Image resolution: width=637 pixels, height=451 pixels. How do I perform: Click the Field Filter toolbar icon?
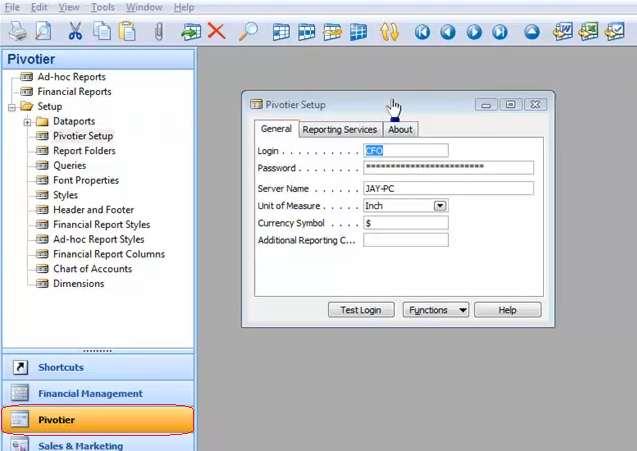[x=281, y=32]
